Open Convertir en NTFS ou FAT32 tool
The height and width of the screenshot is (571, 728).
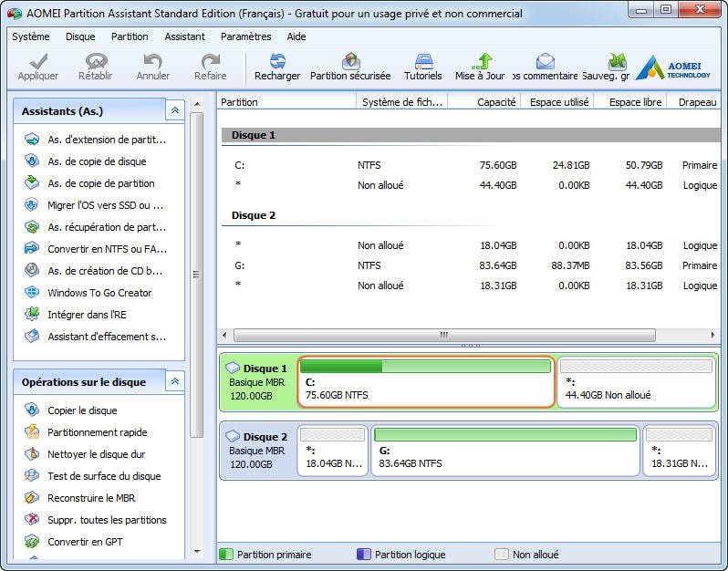[95, 249]
